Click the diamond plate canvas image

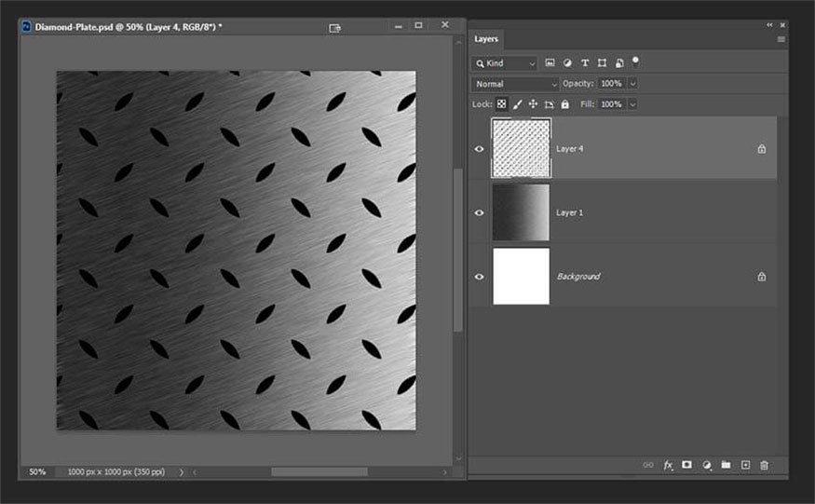tap(236, 251)
